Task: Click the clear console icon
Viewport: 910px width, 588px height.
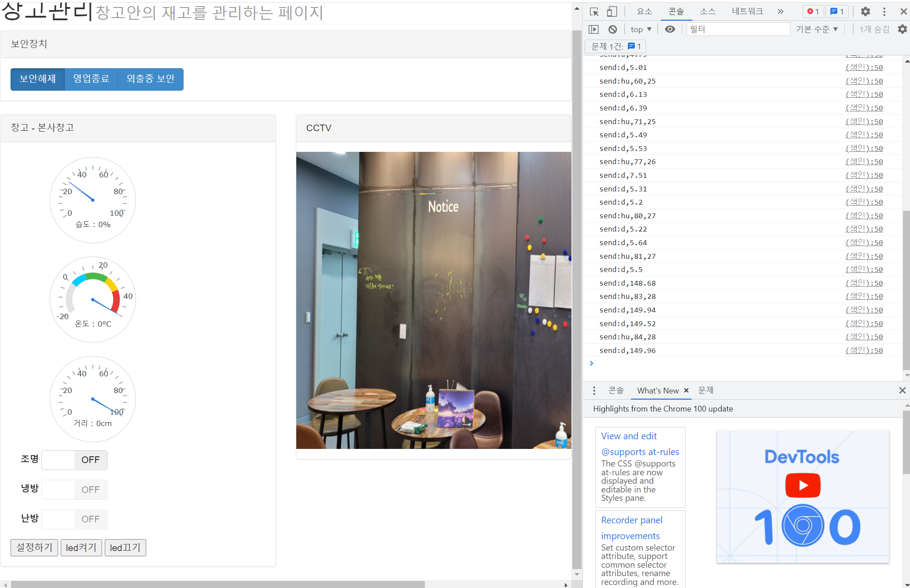Action: click(x=612, y=29)
